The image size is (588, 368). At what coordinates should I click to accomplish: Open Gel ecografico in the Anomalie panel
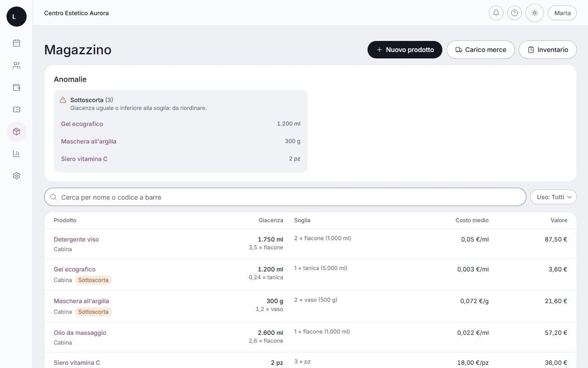(82, 124)
